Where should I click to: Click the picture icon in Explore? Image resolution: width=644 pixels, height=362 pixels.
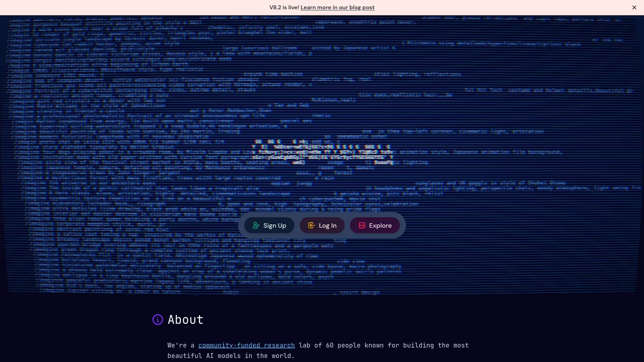point(362,226)
